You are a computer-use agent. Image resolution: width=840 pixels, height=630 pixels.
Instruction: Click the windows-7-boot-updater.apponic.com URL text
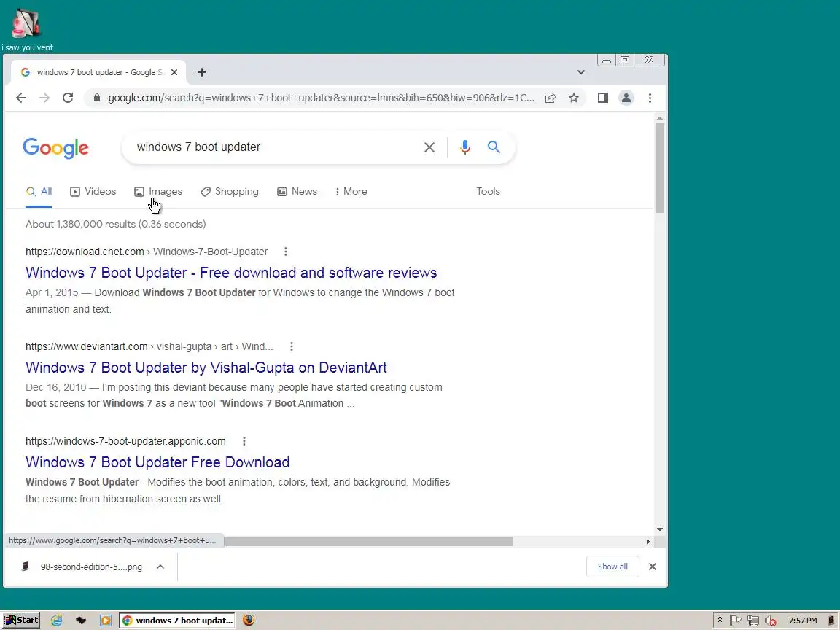125,441
